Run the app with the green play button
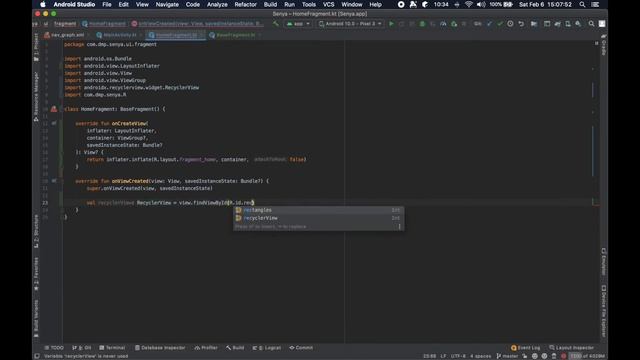 [391, 24]
